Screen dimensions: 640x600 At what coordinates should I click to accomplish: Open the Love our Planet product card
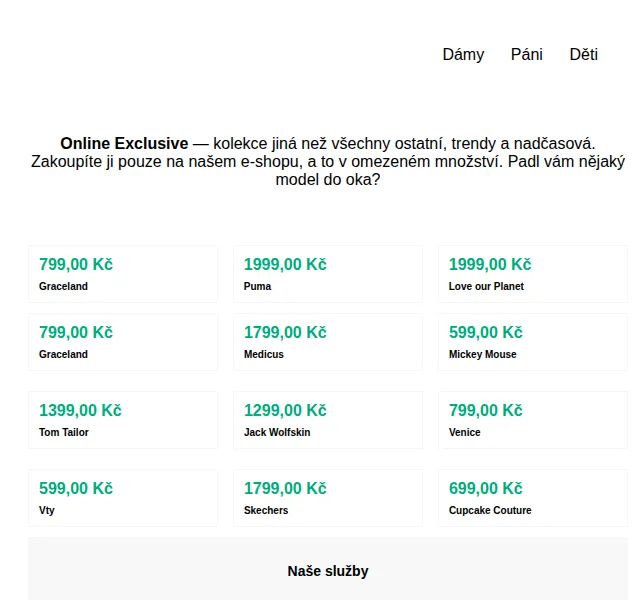pos(533,274)
